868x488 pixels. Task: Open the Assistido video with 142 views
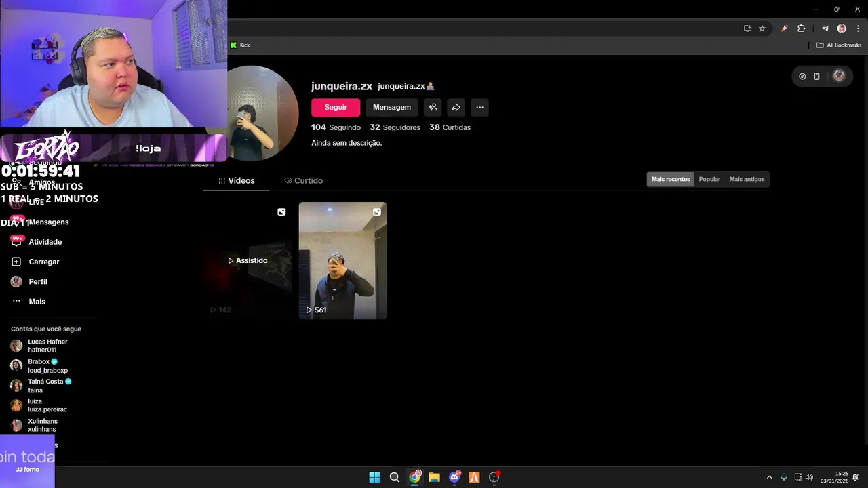click(248, 260)
